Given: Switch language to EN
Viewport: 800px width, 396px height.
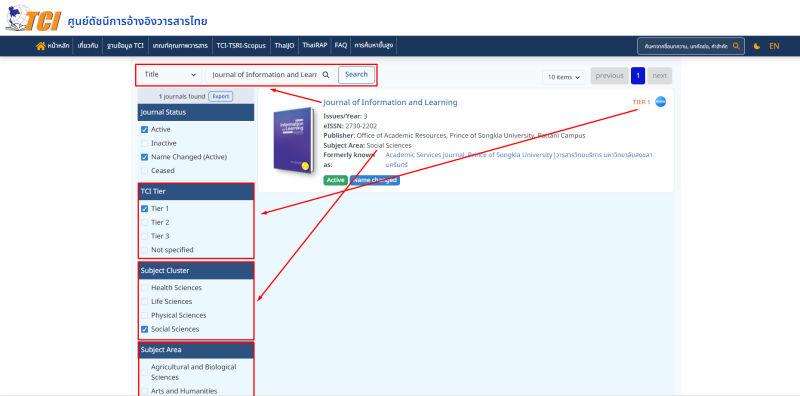Looking at the screenshot, I should tap(774, 46).
